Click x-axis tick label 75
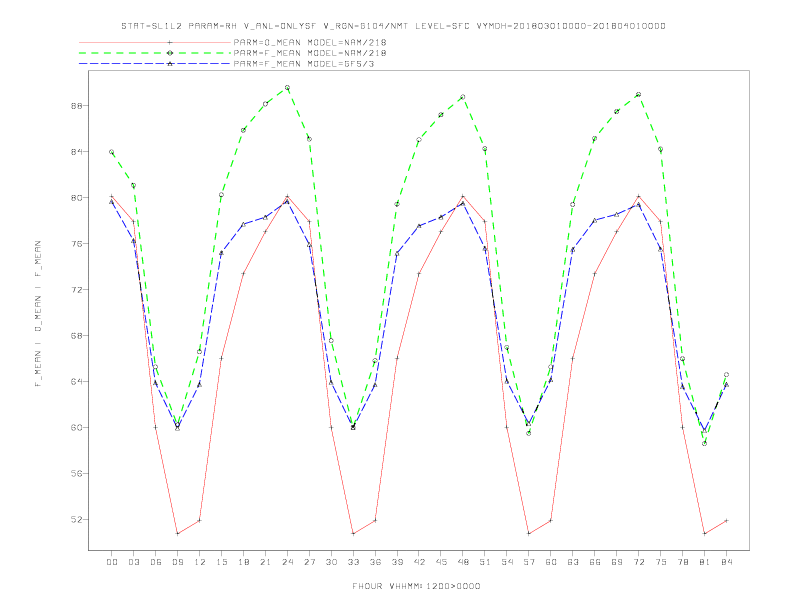Screen dimensions: 792x612 [661, 562]
